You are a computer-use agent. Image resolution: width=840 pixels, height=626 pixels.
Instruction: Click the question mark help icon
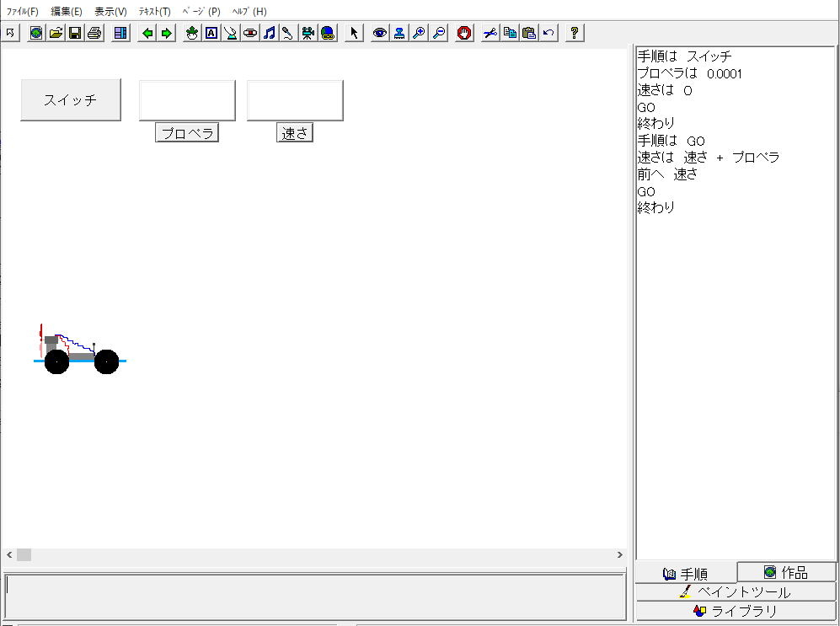pos(575,33)
